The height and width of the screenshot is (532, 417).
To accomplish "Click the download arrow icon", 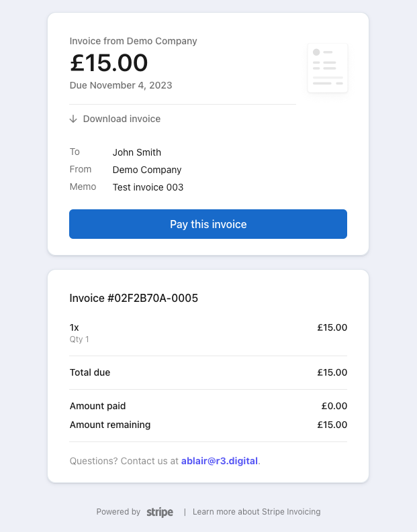I will [73, 119].
